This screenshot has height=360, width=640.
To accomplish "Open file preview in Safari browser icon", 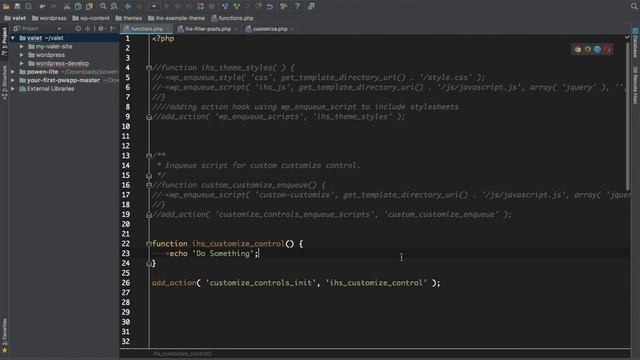I will click(x=598, y=49).
